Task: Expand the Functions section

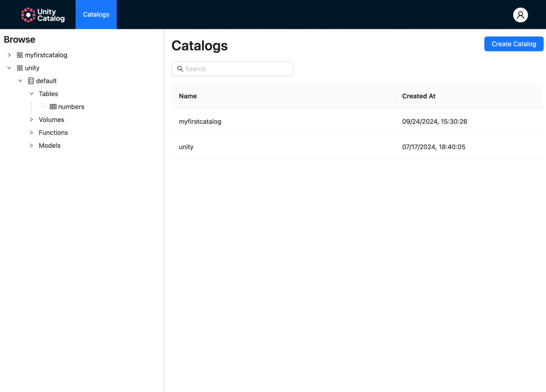Action: 31,132
